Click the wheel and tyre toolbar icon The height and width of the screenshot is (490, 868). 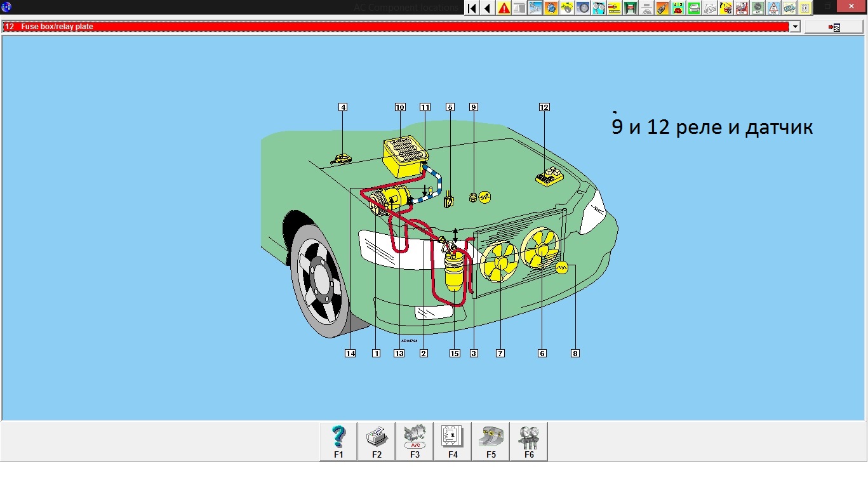(x=583, y=8)
